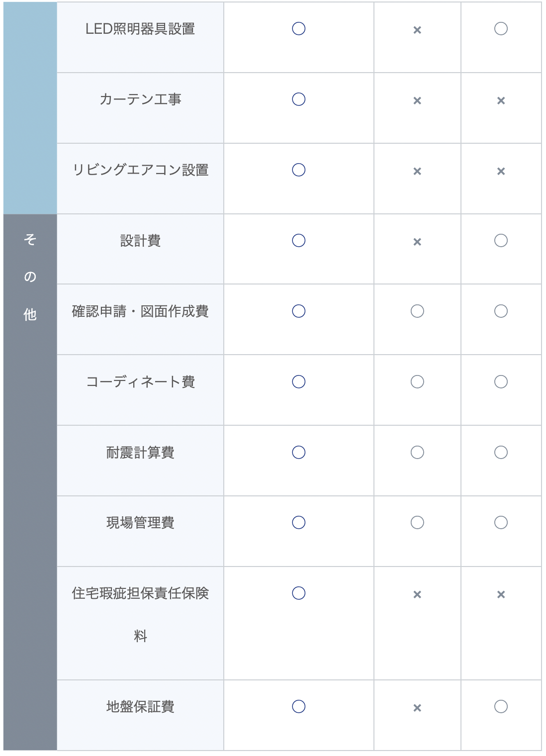Click the blue circle in 地盤保証費 row
This screenshot has height=756, width=546.
click(298, 707)
